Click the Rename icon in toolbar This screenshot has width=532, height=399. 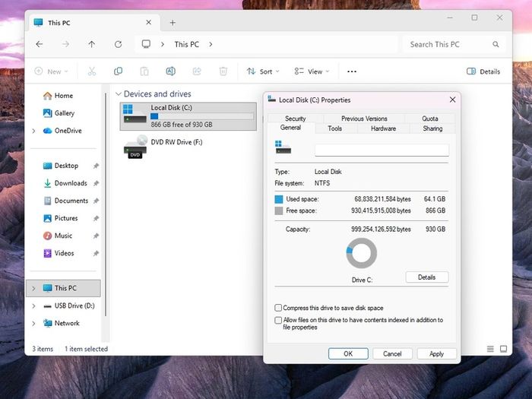171,71
